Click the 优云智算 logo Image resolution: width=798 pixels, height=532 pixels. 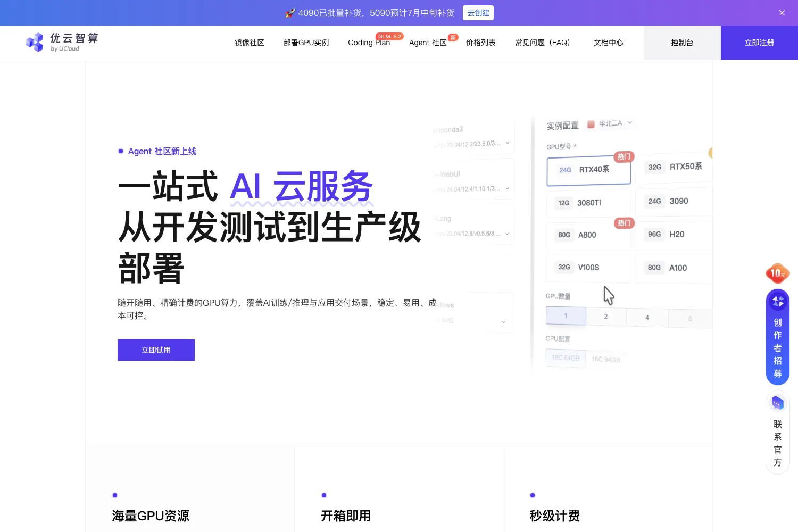pos(62,43)
